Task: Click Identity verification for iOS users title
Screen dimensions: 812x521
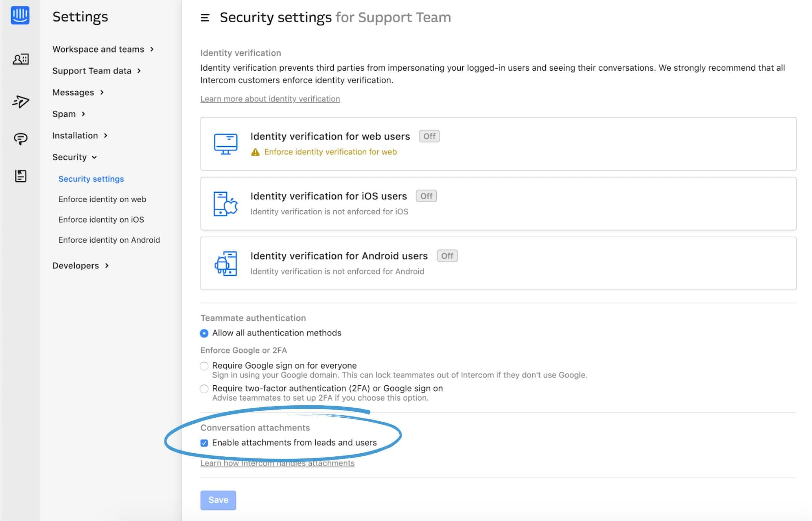Action: coord(329,196)
